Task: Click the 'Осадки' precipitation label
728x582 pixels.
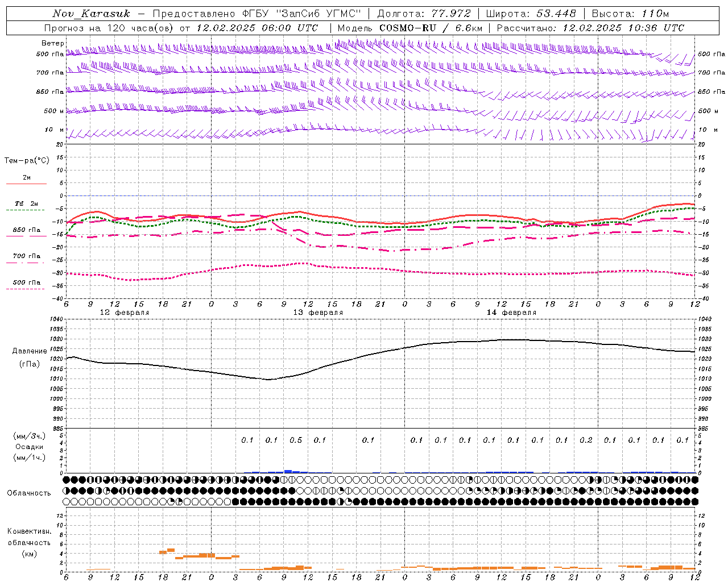Action: click(x=30, y=447)
